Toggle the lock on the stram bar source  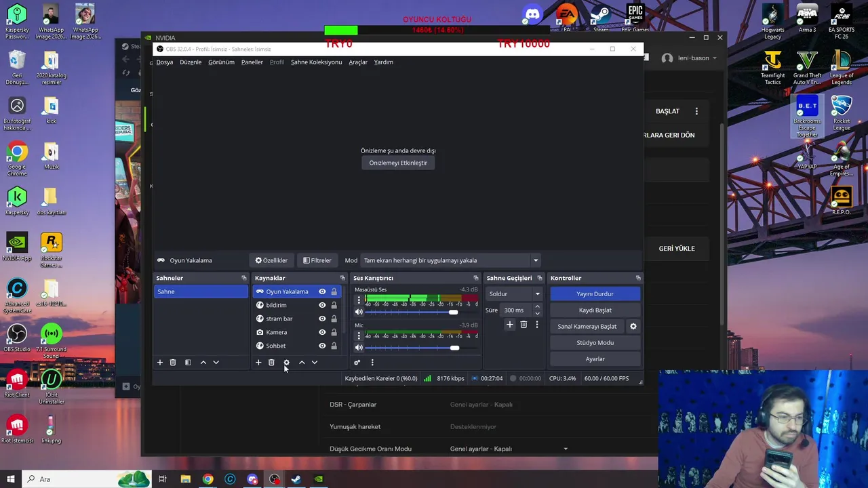pyautogui.click(x=334, y=319)
